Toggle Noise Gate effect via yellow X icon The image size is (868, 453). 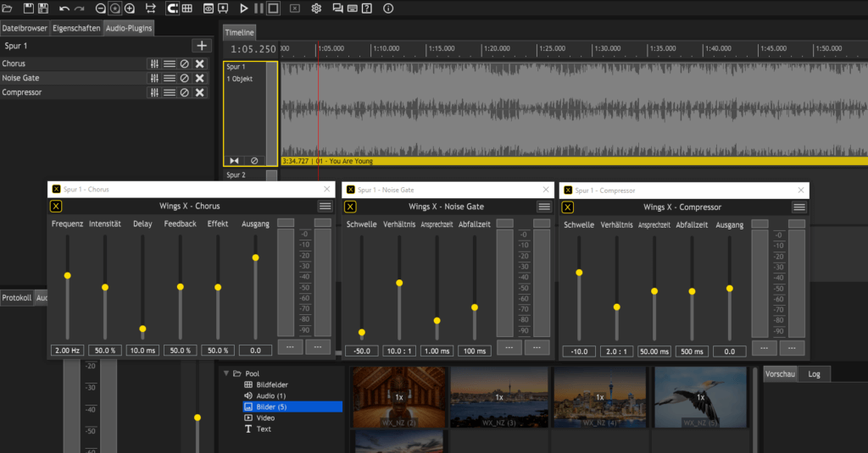click(350, 207)
